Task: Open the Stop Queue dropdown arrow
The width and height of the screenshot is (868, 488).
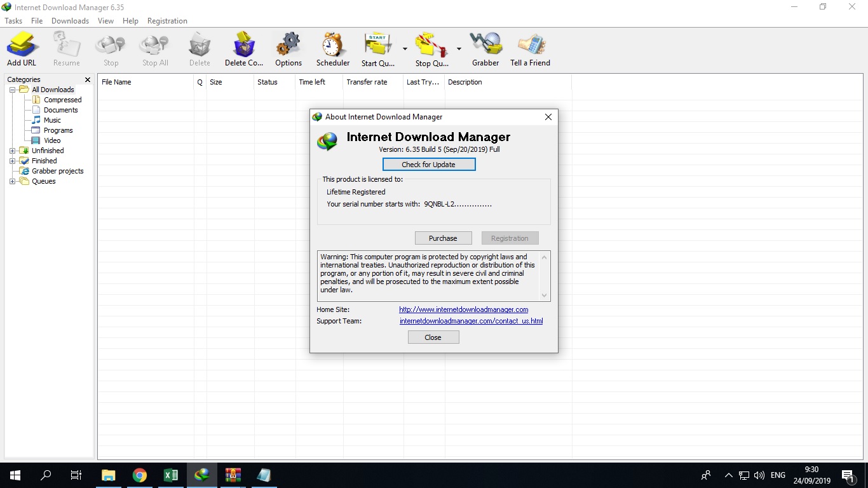Action: click(459, 48)
